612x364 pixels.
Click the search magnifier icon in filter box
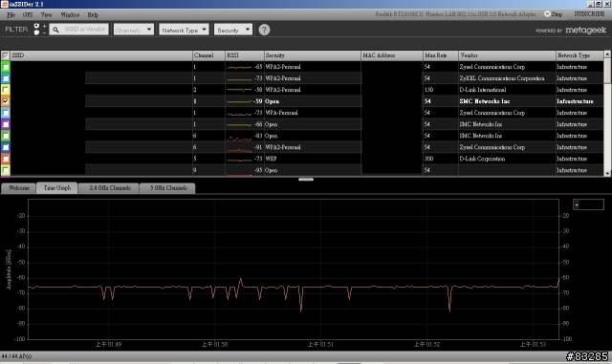tap(55, 30)
